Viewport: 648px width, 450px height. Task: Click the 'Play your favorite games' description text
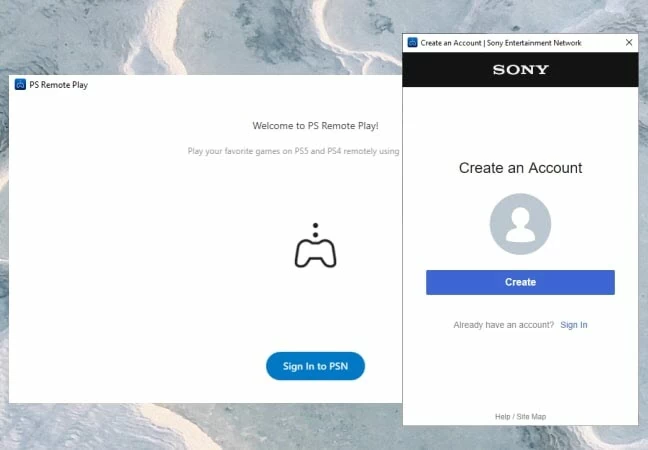(x=295, y=151)
